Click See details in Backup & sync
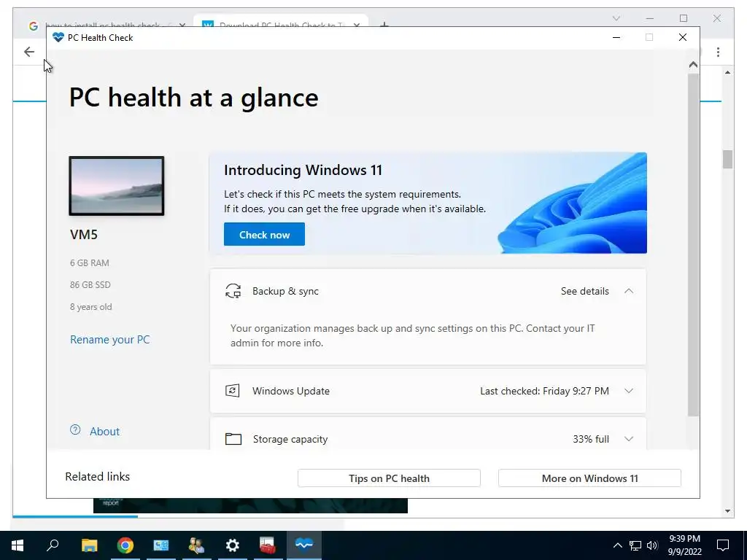This screenshot has height=560, width=747. pos(584,291)
